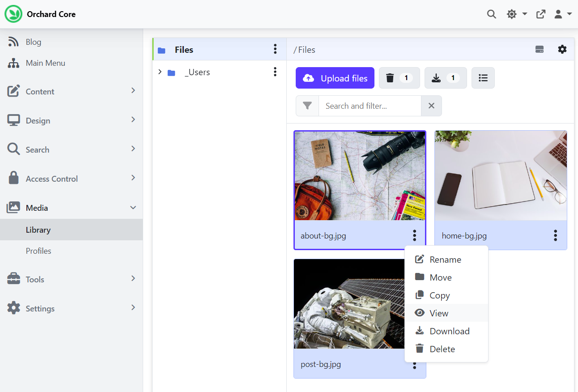Expand the Settings sidebar section
Screen dimensions: 578x392
pos(72,308)
